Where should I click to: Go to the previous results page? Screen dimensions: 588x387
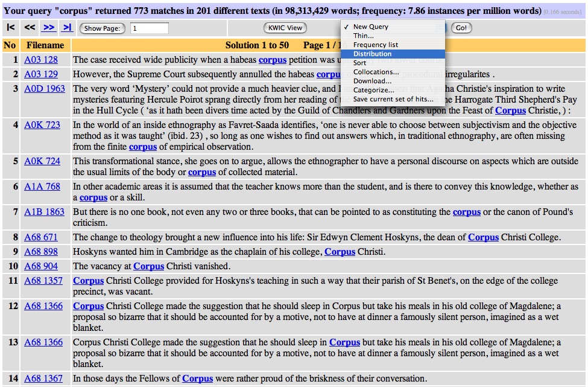30,28
